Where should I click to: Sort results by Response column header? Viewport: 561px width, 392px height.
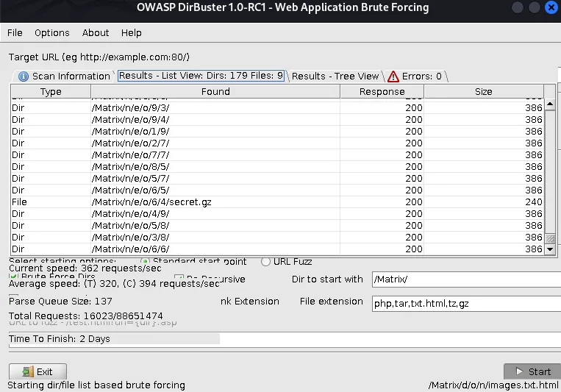click(382, 92)
